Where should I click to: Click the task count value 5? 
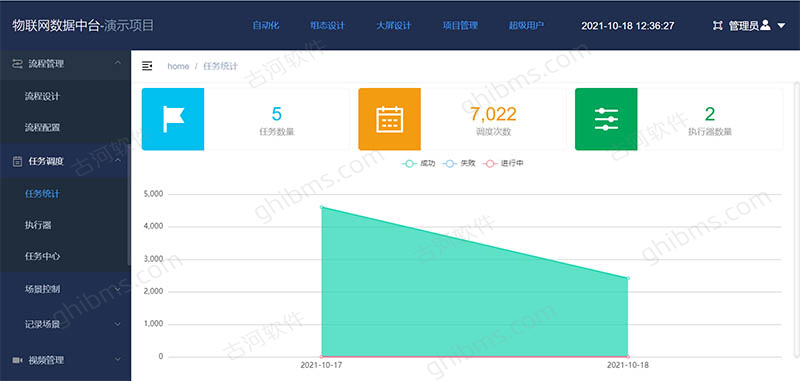click(x=277, y=114)
